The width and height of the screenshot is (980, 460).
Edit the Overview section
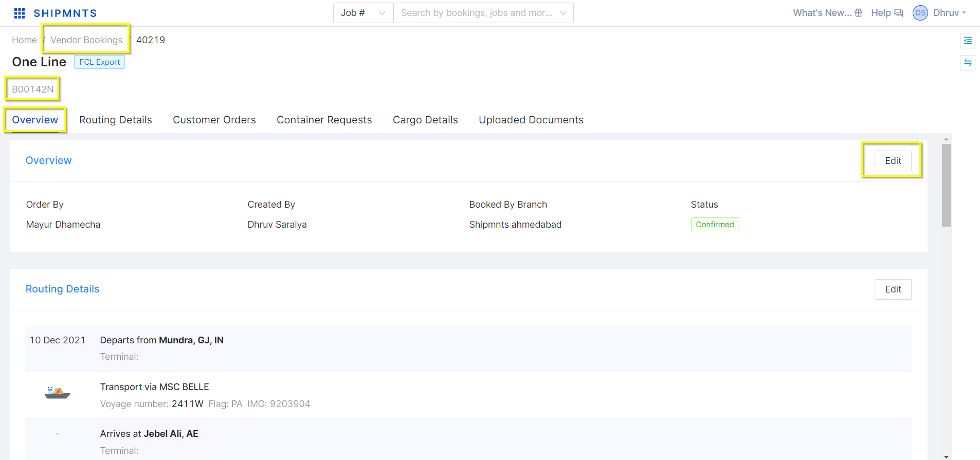click(893, 161)
